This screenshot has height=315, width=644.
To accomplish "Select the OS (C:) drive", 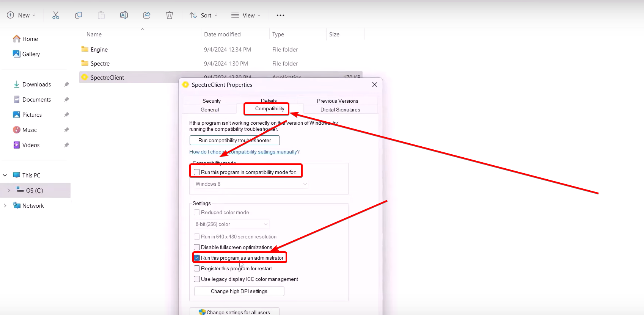I will click(35, 190).
